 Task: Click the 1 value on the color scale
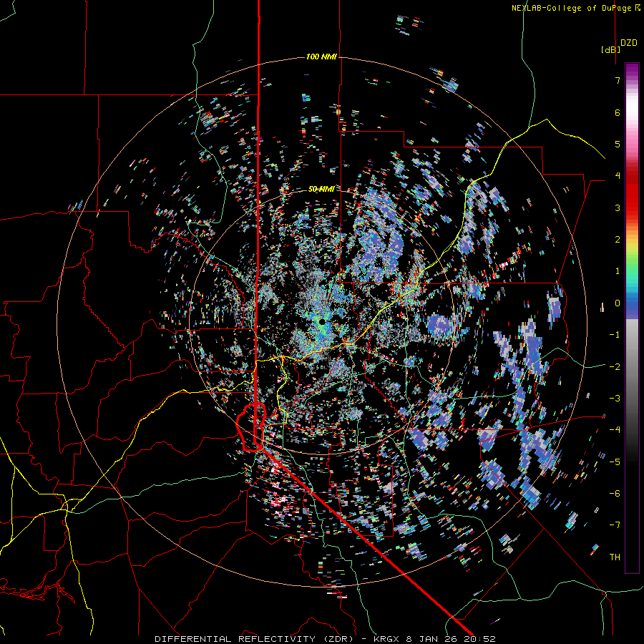tap(618, 271)
